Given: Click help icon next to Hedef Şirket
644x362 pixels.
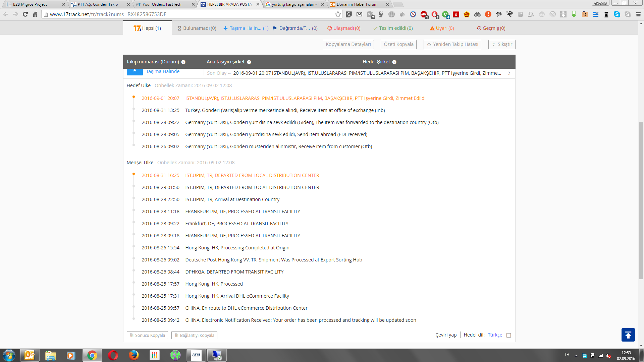Looking at the screenshot, I should [x=394, y=62].
